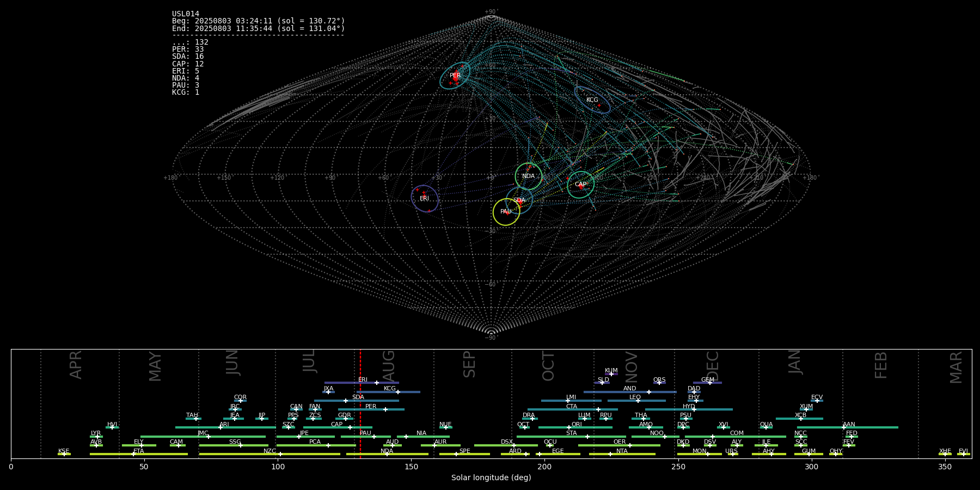Click the DRA shower label in timeline
980x490 pixels.
pos(529,415)
